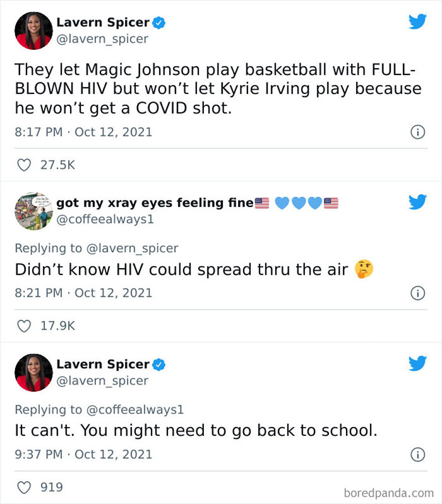Click verified badge on bottom Lavern Spicer tweet
The image size is (442, 504).
point(158,365)
